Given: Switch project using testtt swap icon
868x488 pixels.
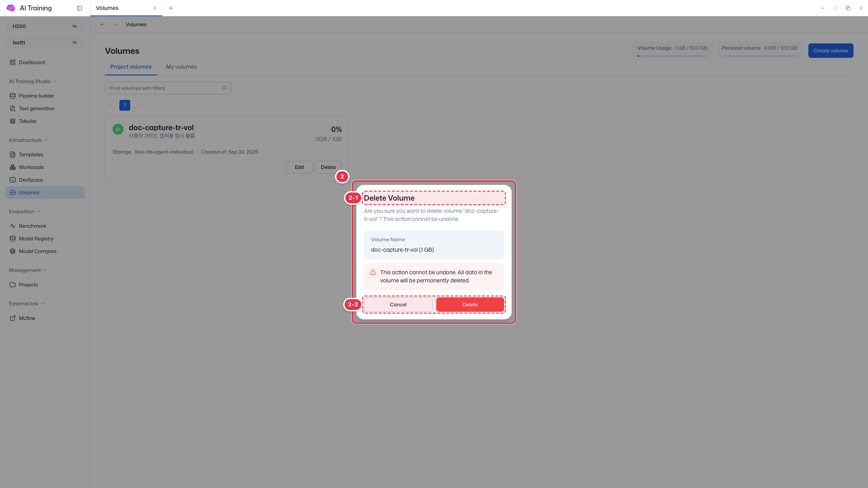Looking at the screenshot, I should (x=75, y=42).
